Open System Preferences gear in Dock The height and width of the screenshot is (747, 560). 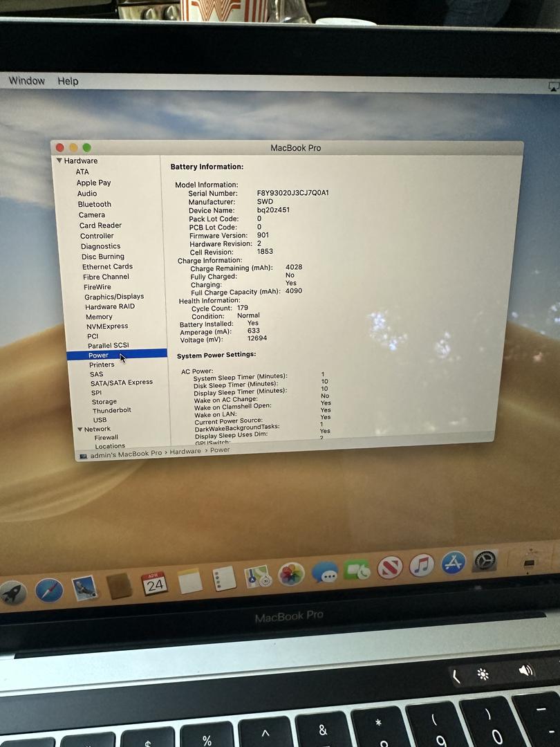[485, 561]
